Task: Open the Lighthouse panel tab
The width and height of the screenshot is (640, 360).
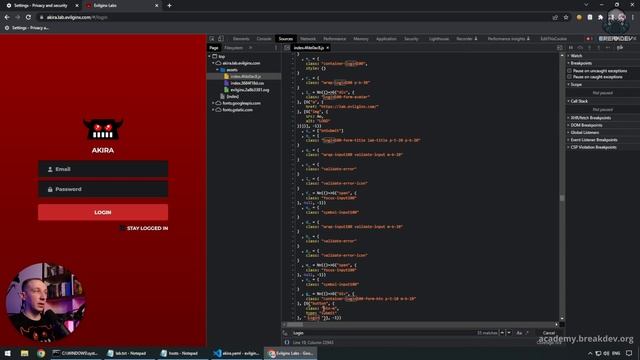Action: click(x=439, y=39)
